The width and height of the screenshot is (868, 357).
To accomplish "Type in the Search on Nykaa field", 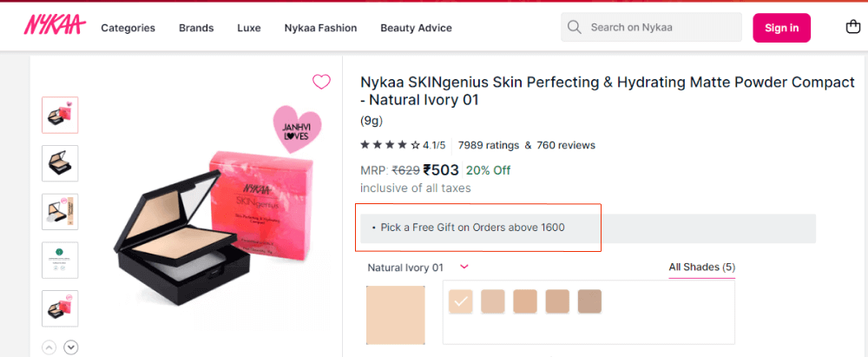I will (660, 27).
